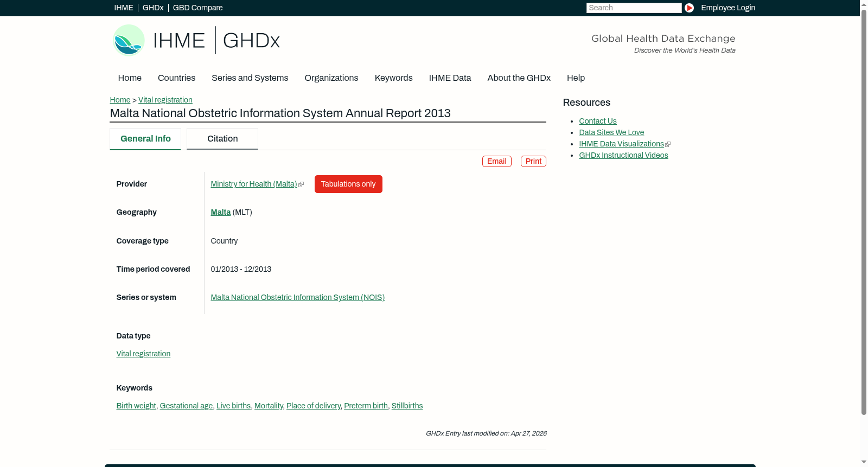Click the 'Geography' field label
The height and width of the screenshot is (467, 868).
tap(137, 212)
